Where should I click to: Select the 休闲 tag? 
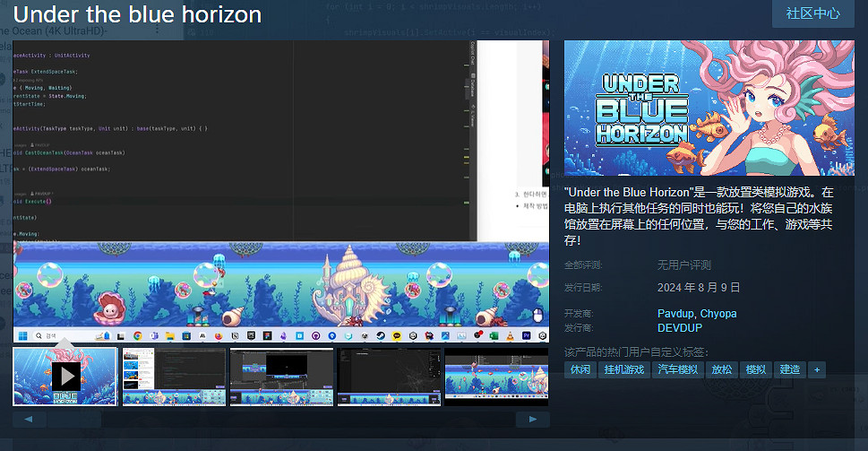580,369
